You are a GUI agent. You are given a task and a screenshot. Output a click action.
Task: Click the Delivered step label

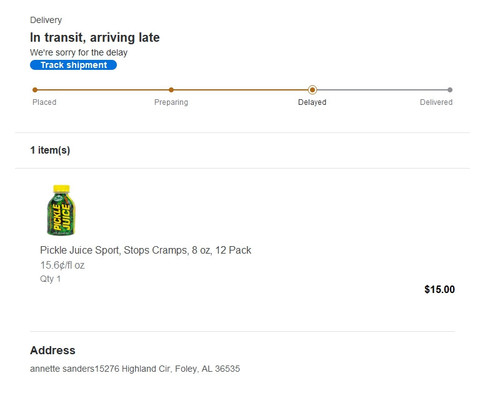pyautogui.click(x=436, y=102)
